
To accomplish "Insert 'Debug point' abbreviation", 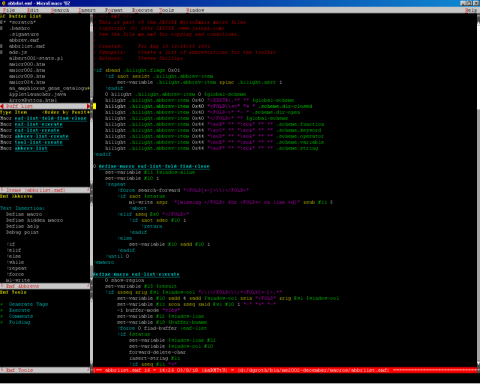I will [x=22, y=232].
